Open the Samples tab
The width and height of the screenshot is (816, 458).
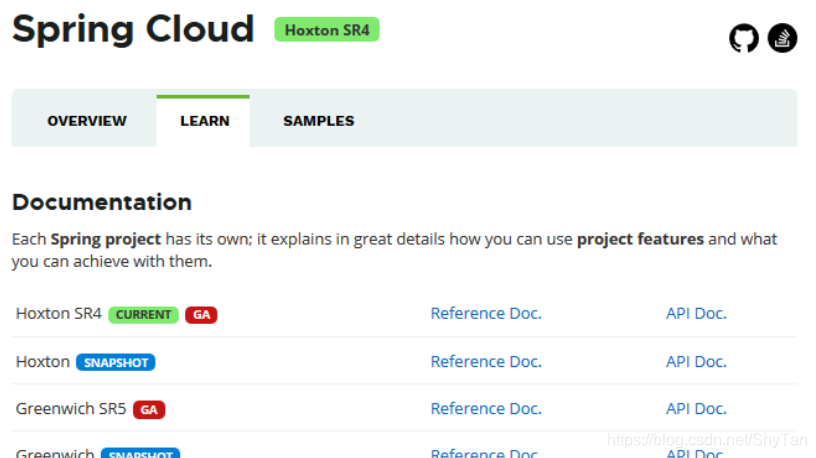tap(318, 121)
